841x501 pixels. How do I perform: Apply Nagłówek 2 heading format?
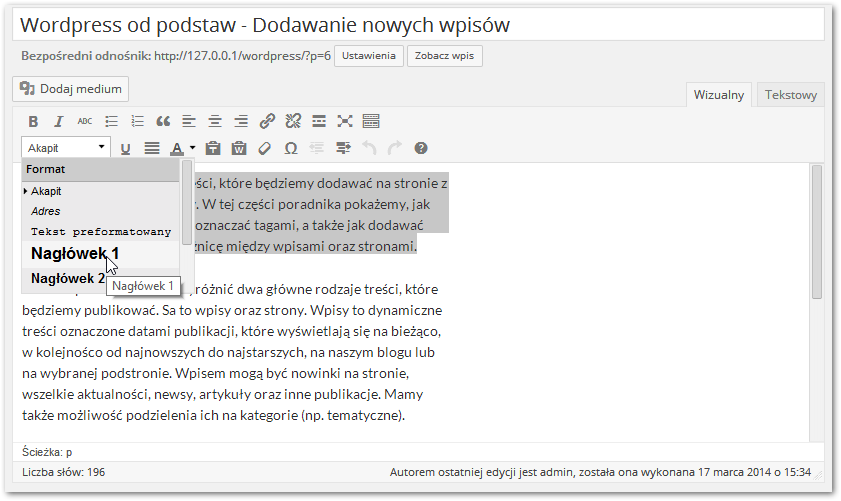click(100, 279)
